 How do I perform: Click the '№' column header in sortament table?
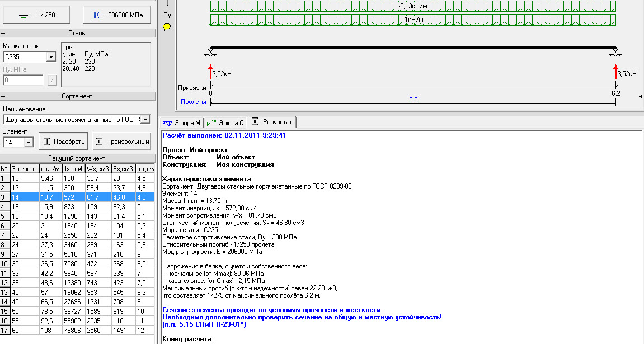pyautogui.click(x=4, y=169)
